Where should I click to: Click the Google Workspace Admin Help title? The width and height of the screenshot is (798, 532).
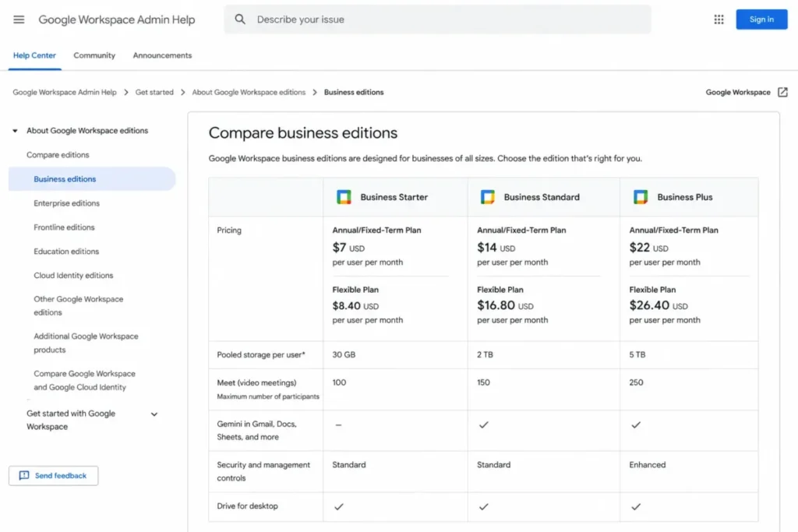coord(117,19)
